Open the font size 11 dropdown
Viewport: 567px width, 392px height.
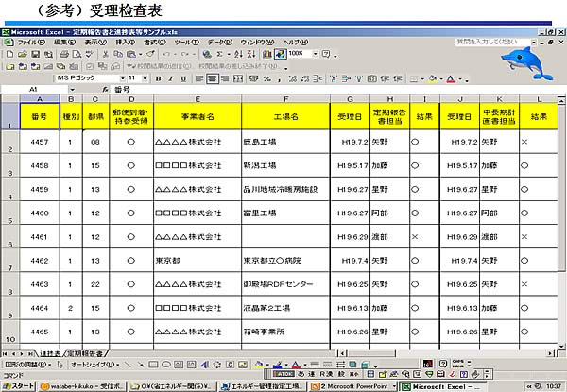(x=145, y=78)
